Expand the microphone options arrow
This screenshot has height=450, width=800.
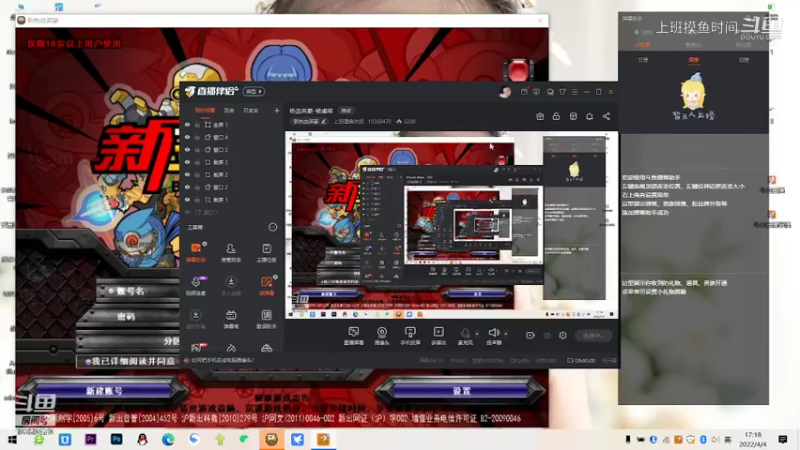pos(477,334)
